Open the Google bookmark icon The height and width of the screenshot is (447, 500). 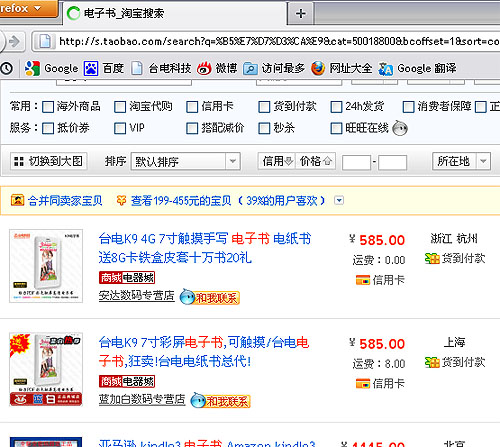pyautogui.click(x=32, y=68)
